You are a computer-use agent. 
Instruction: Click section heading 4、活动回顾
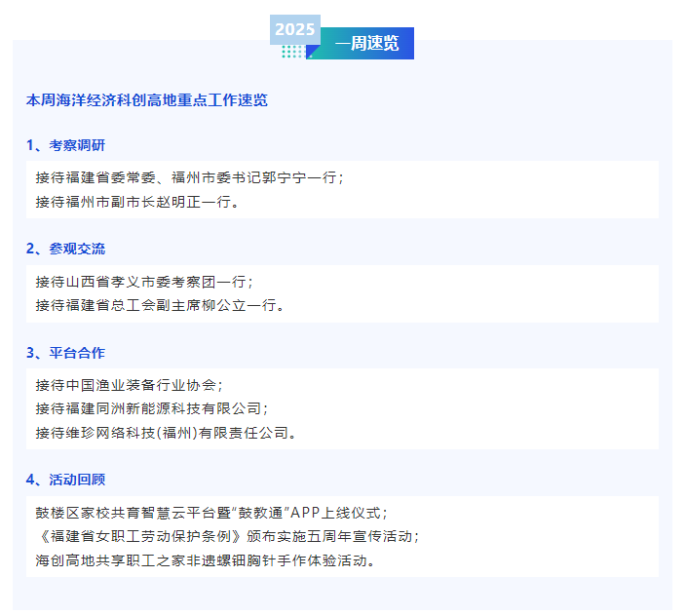tap(65, 480)
